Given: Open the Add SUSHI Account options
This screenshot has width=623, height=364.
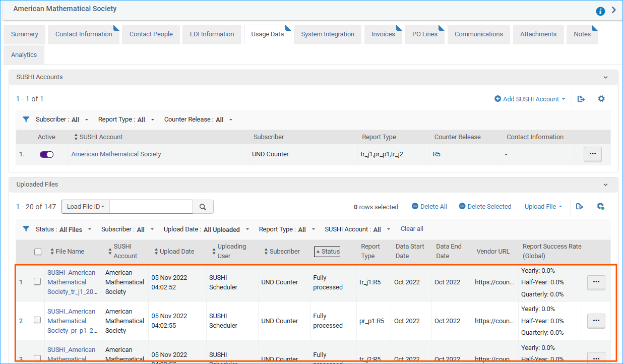Looking at the screenshot, I should pyautogui.click(x=529, y=99).
